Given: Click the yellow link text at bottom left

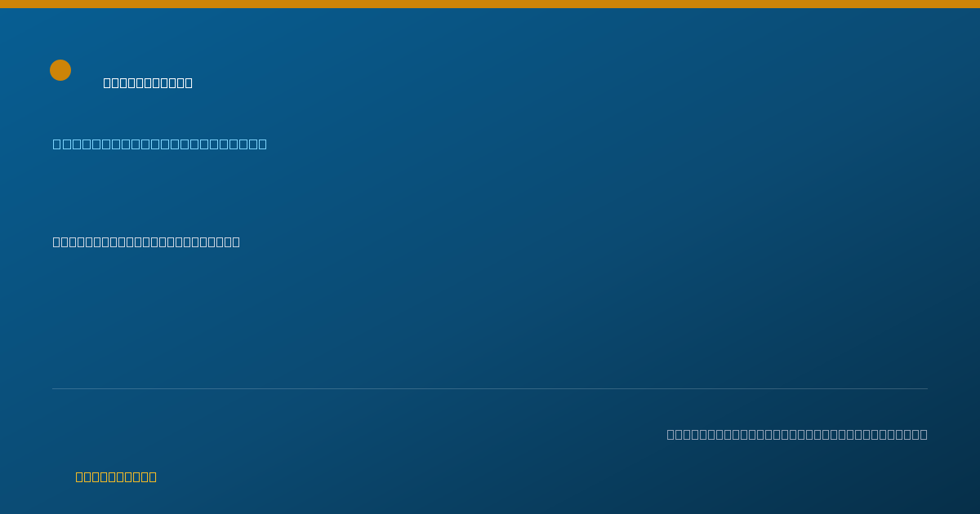Looking at the screenshot, I should [116, 476].
